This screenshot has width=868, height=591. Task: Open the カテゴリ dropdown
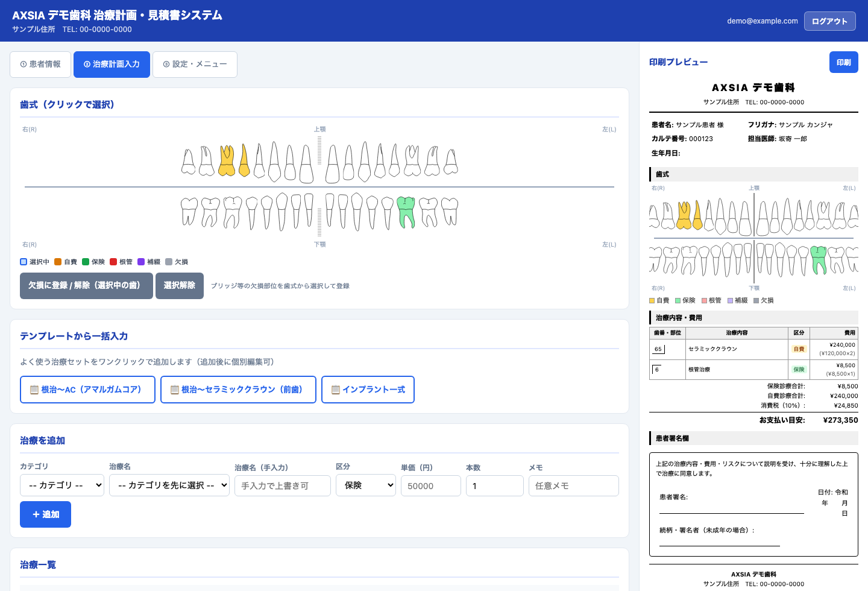pos(62,485)
